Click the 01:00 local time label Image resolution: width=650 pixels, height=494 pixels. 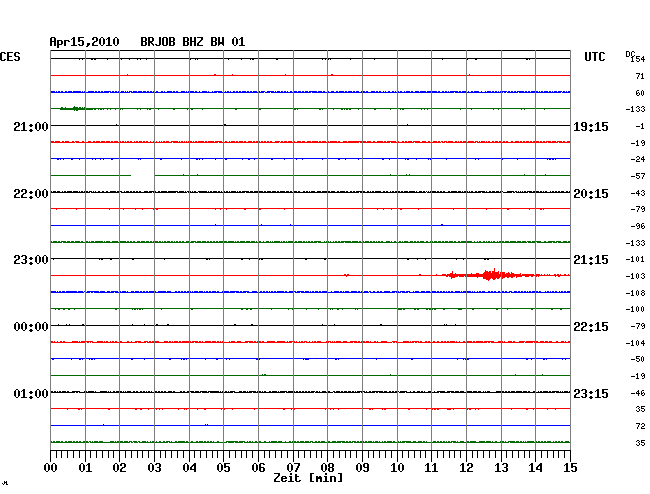coord(31,393)
